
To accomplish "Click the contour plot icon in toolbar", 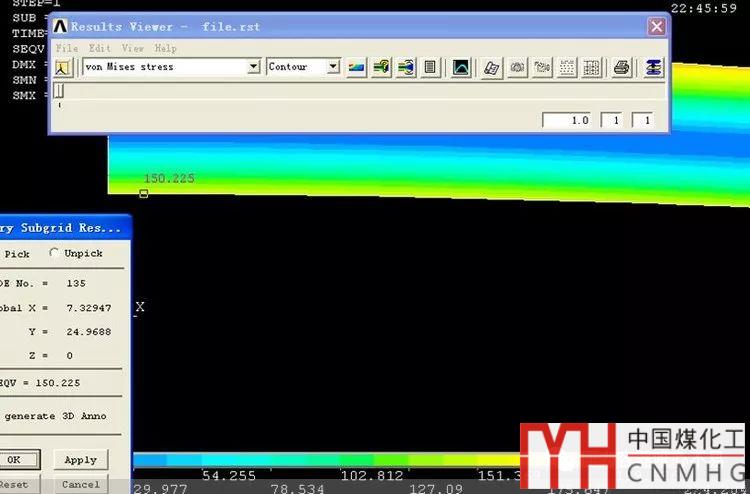I will tap(357, 67).
